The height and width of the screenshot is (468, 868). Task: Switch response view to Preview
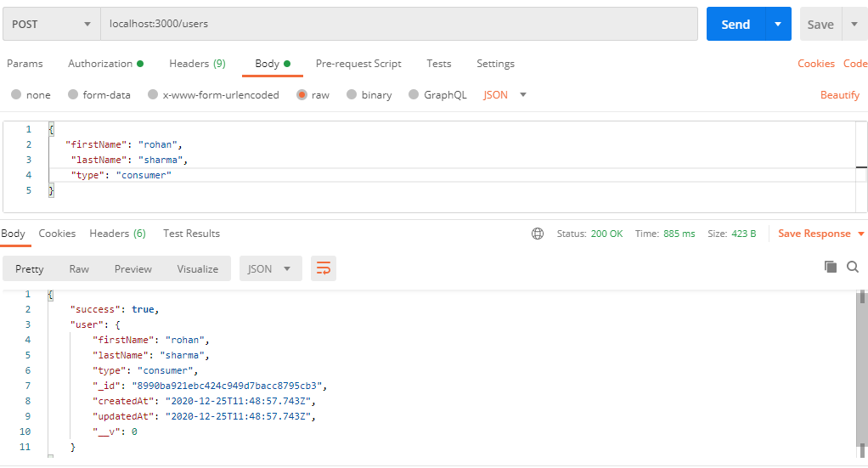click(x=132, y=268)
